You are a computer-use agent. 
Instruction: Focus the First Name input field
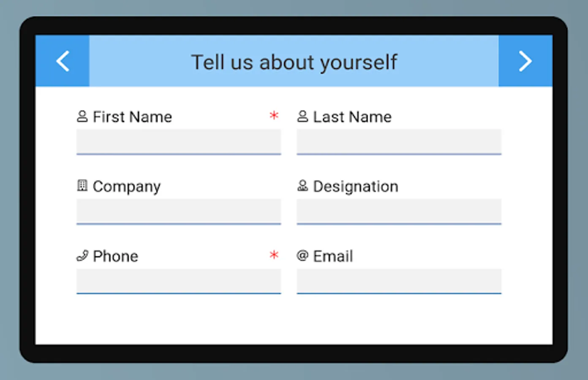pyautogui.click(x=179, y=141)
